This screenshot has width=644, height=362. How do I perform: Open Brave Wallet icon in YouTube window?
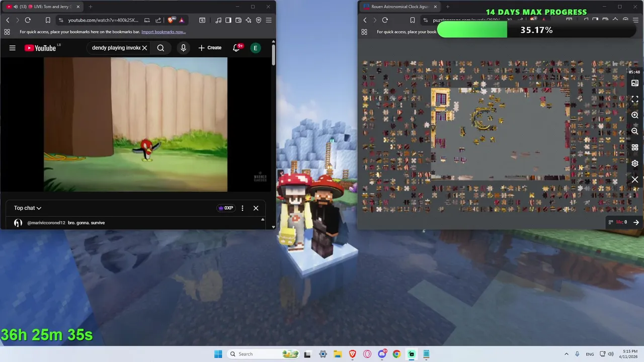click(238, 20)
